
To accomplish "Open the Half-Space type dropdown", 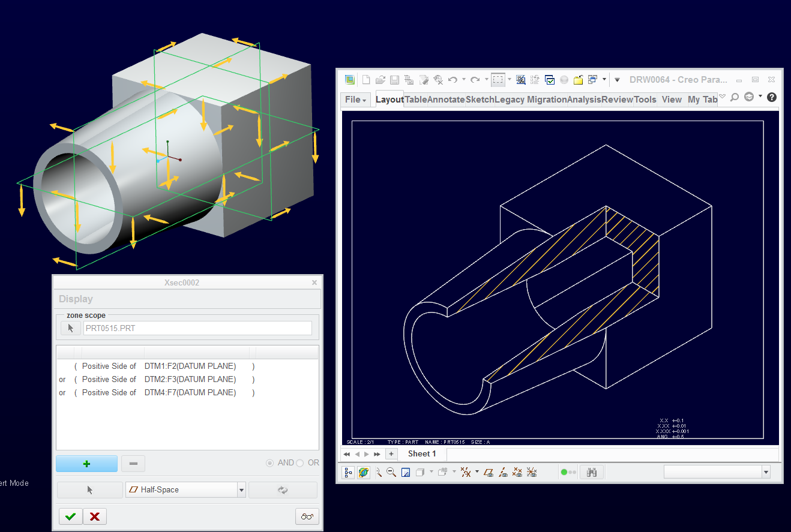I will (185, 490).
